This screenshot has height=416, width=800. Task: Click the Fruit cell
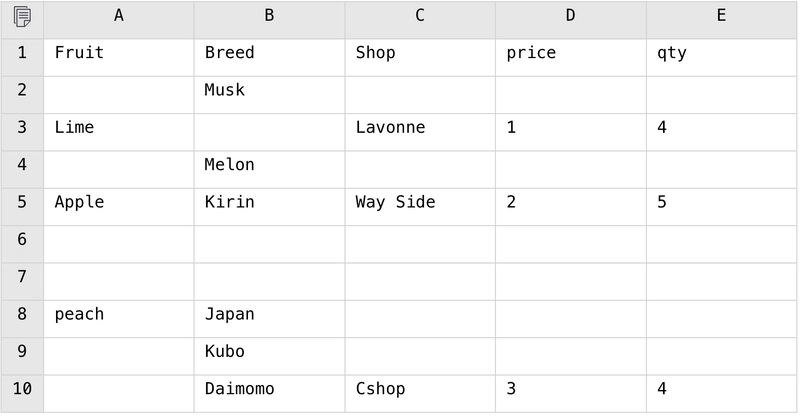pyautogui.click(x=119, y=58)
